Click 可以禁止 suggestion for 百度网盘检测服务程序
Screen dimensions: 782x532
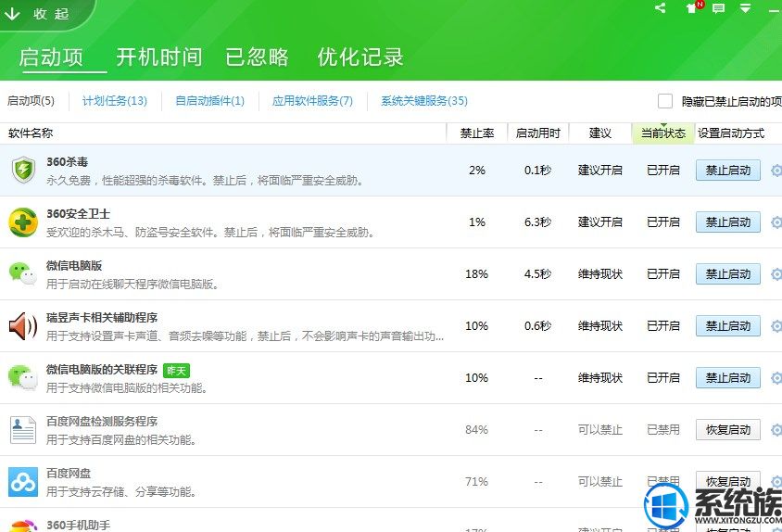click(x=600, y=430)
